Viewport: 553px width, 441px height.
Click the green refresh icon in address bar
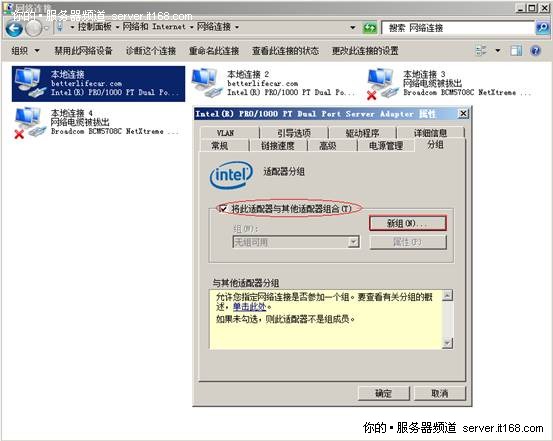pyautogui.click(x=370, y=28)
